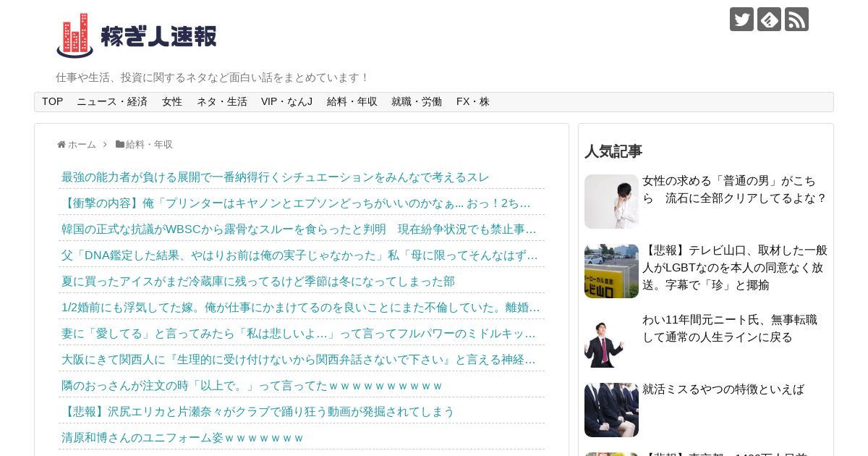Open article 1/2婚前にも浮気してた嫁
Image resolution: width=868 pixels, height=456 pixels.
302,307
